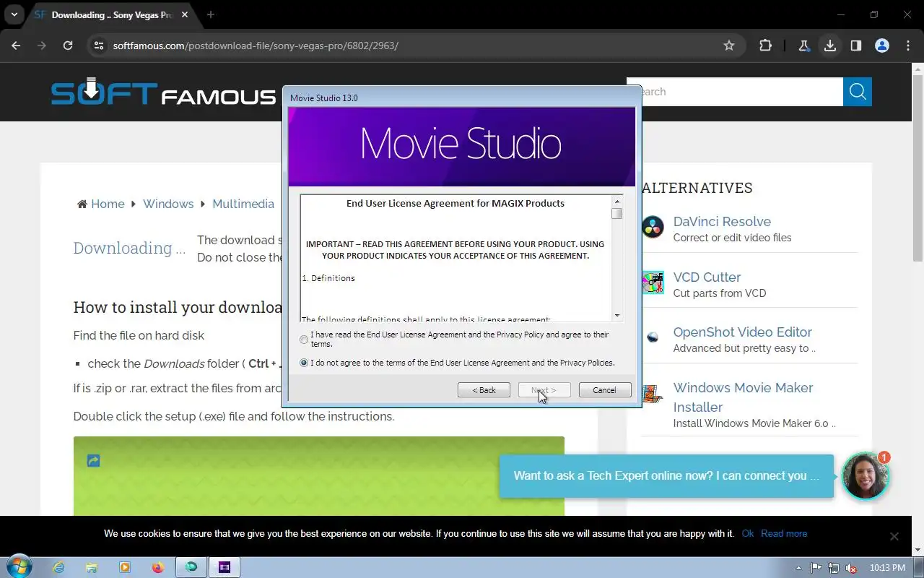The image size is (924, 578).
Task: Select the 'I do not agree' radio button
Action: (x=304, y=363)
